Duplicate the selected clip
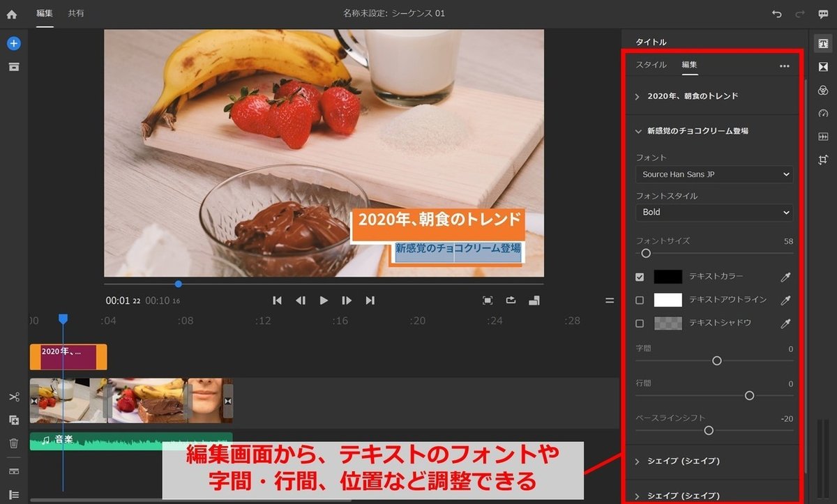The height and width of the screenshot is (504, 837). 14,419
